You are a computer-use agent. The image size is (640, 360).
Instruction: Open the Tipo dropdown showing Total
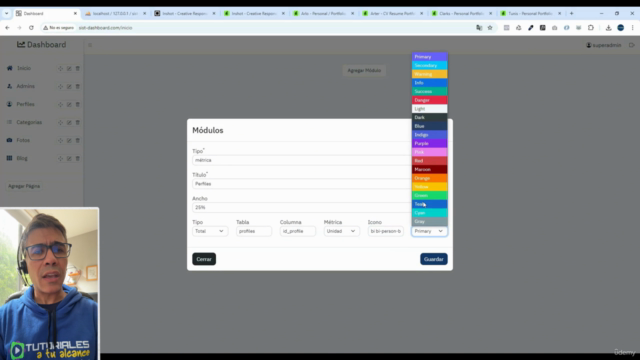click(x=210, y=231)
